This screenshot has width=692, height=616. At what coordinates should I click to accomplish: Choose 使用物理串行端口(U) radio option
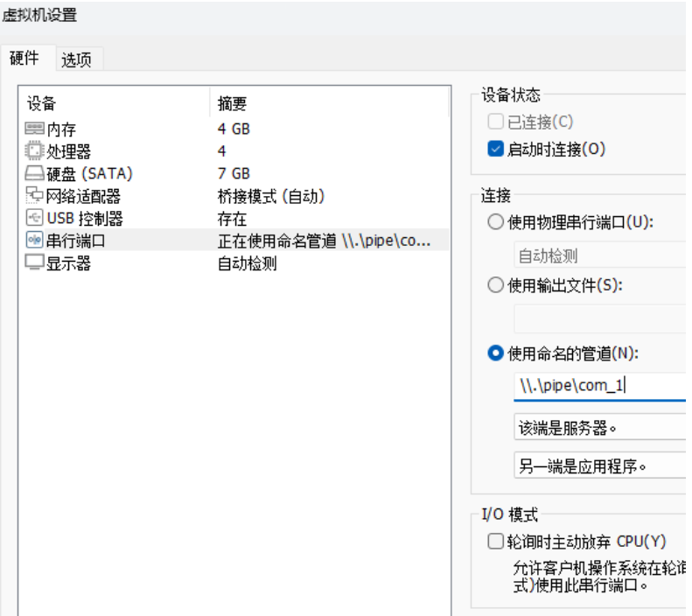[x=496, y=222]
